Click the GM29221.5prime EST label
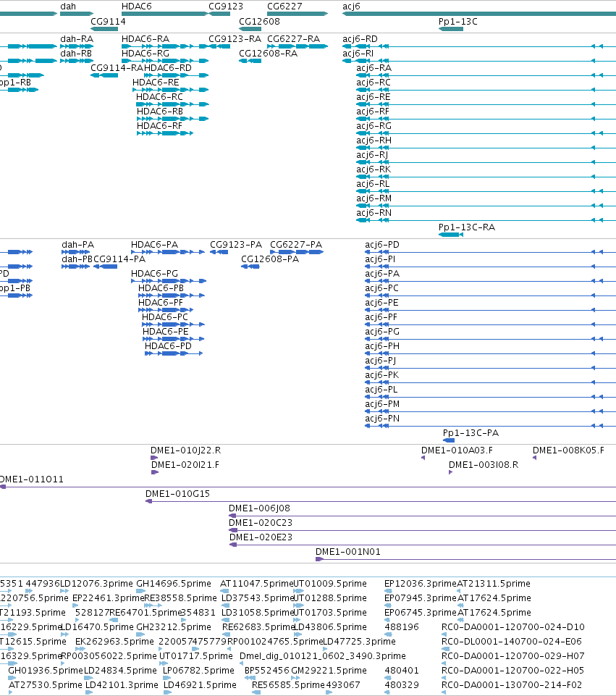This screenshot has height=696, width=616. click(329, 670)
